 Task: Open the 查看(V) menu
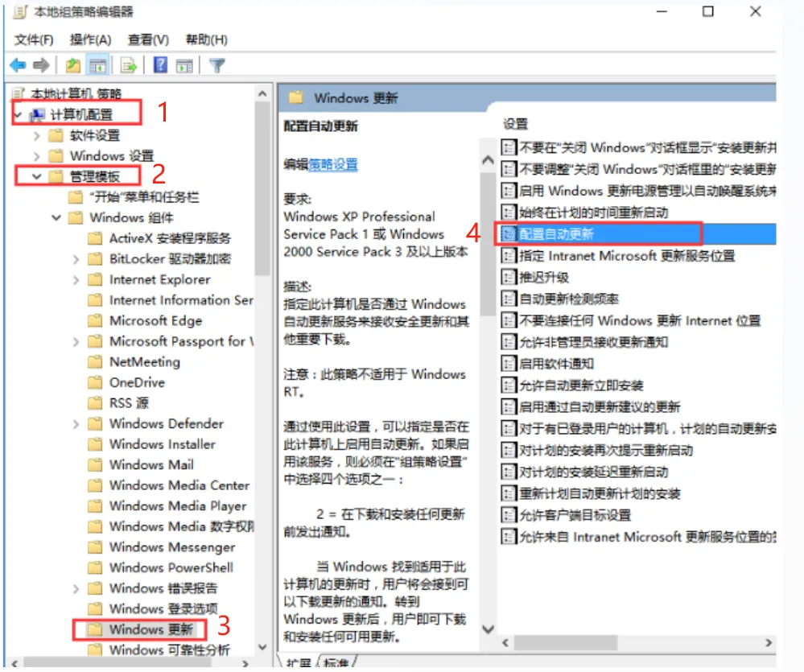point(148,39)
